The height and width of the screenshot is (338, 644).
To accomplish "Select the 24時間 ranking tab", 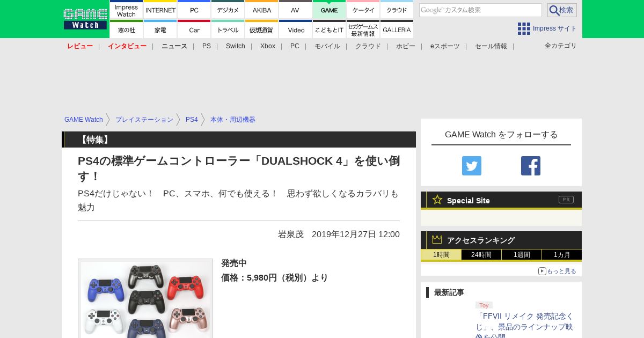I will tap(481, 255).
